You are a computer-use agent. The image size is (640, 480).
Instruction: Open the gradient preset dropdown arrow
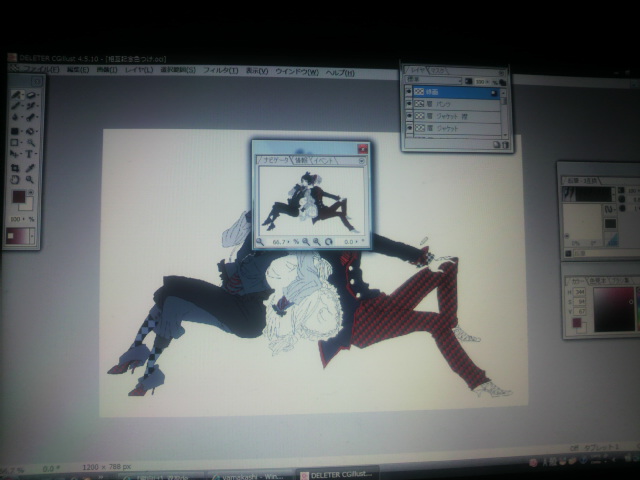[32, 236]
